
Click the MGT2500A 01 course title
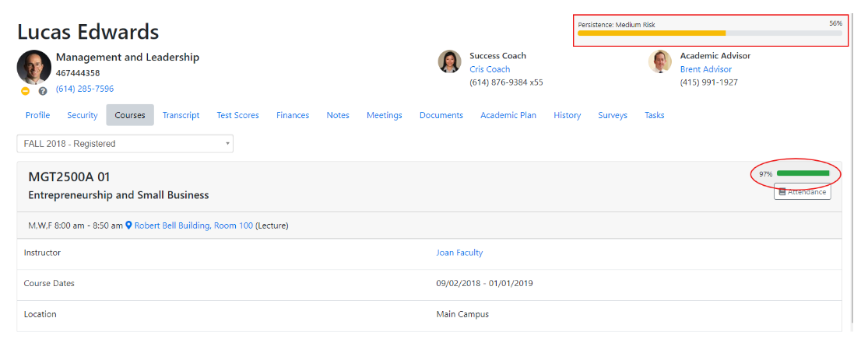69,177
